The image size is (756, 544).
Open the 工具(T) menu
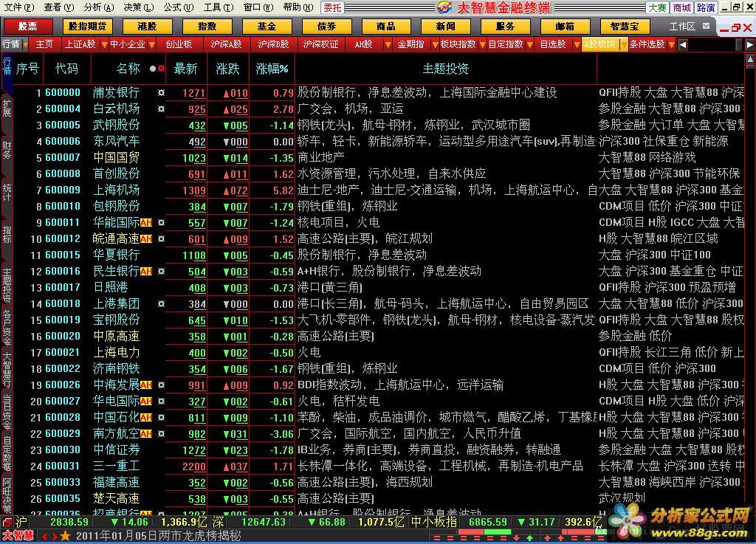(219, 7)
